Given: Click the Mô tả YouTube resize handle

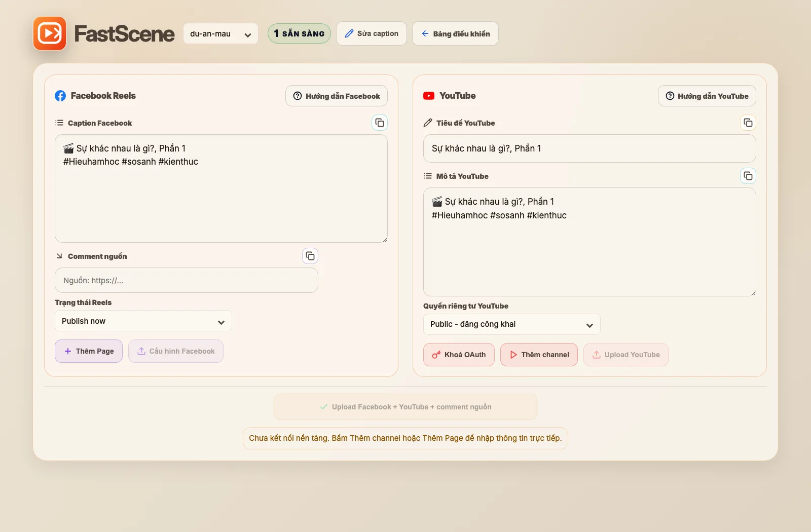Looking at the screenshot, I should pos(753,293).
